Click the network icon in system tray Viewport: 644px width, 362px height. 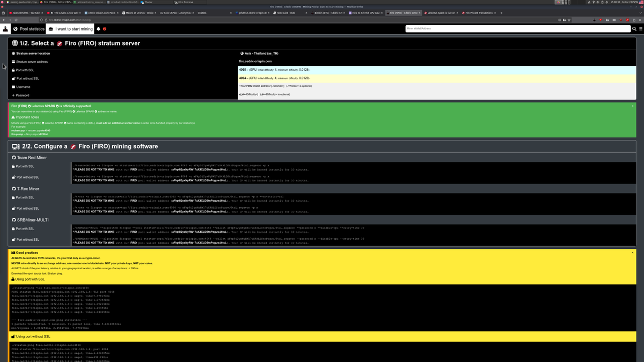(x=589, y=2)
